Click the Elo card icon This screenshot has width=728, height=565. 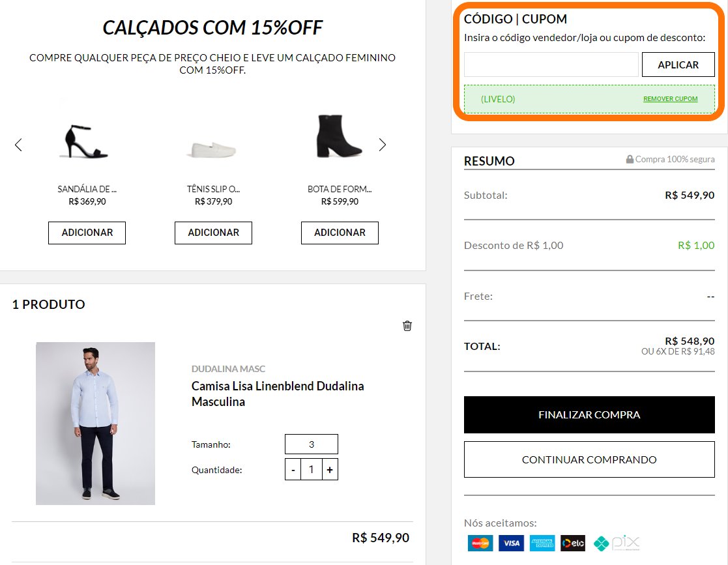(573, 543)
